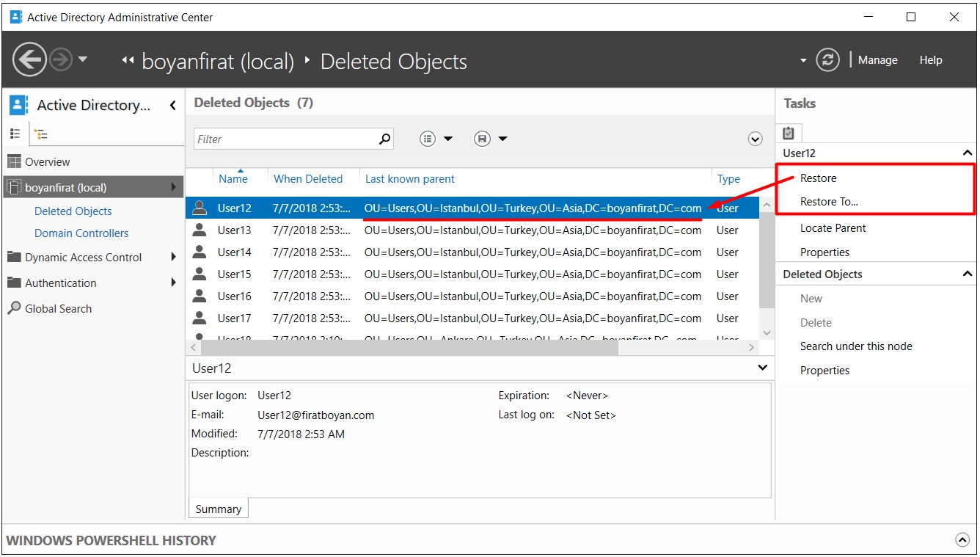Click the Filter input field

coord(285,139)
